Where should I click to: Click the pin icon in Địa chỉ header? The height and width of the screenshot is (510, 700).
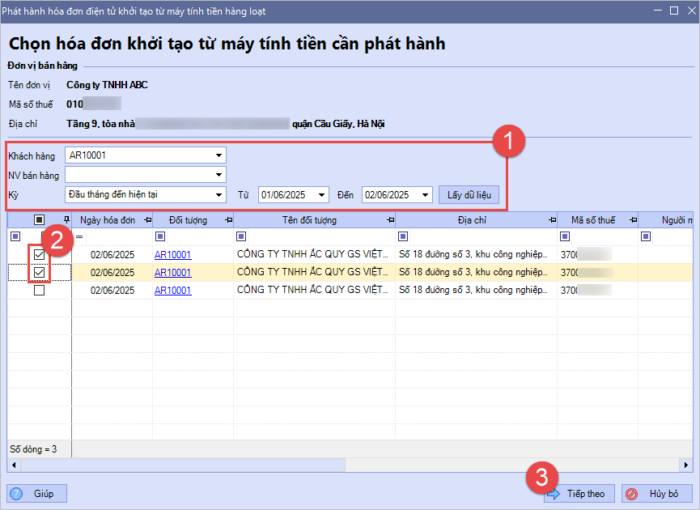[x=550, y=220]
